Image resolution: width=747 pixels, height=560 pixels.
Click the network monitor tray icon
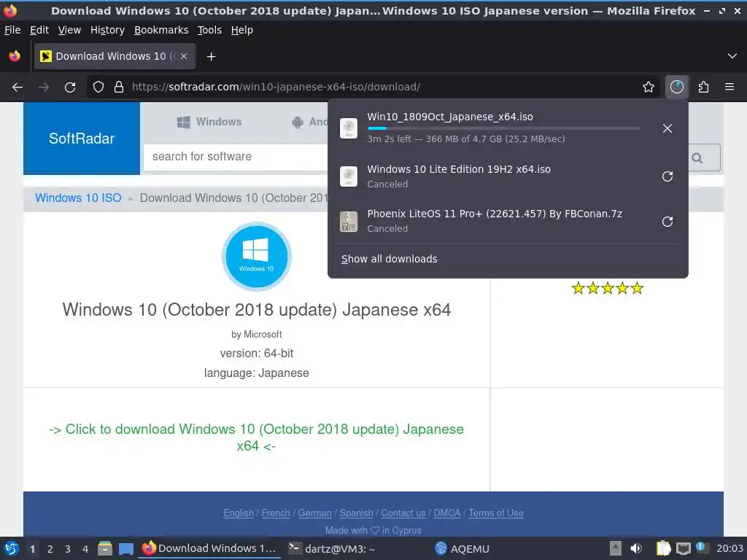[x=683, y=548]
